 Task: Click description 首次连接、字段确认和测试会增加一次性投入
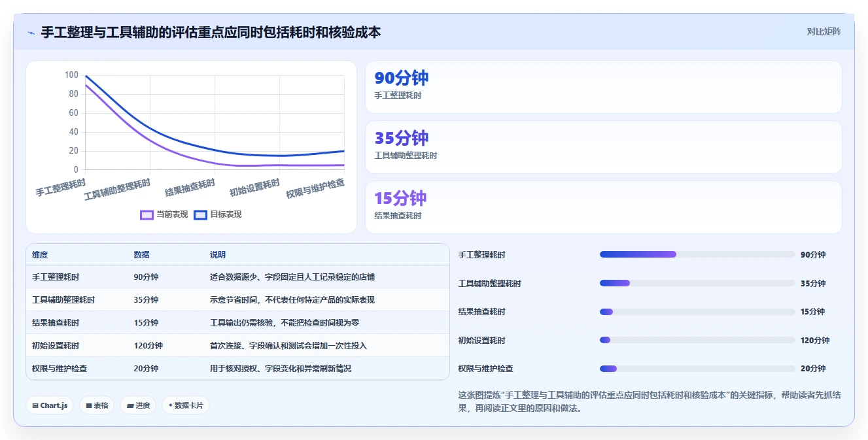click(x=288, y=346)
